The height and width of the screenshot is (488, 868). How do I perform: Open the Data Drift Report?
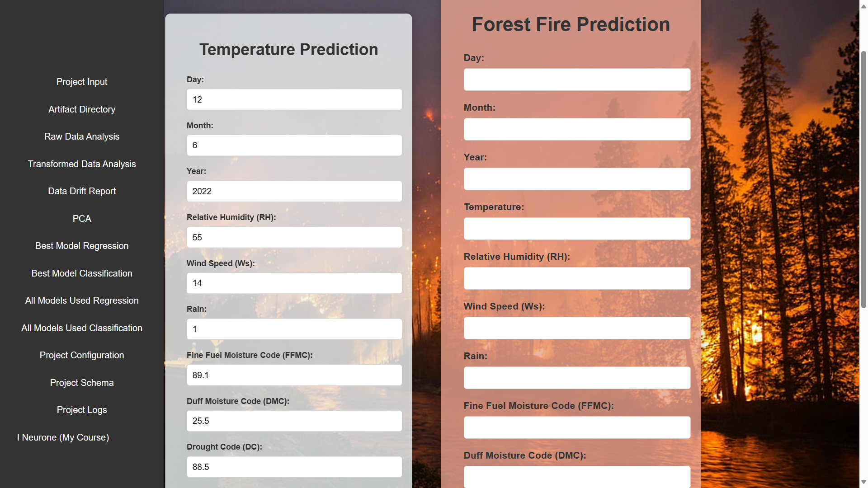click(81, 191)
